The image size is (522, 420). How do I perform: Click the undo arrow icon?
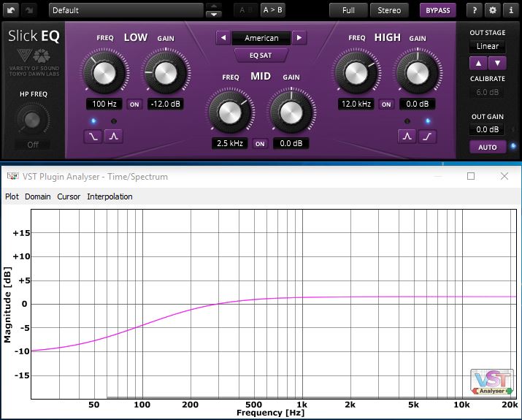(x=11, y=10)
